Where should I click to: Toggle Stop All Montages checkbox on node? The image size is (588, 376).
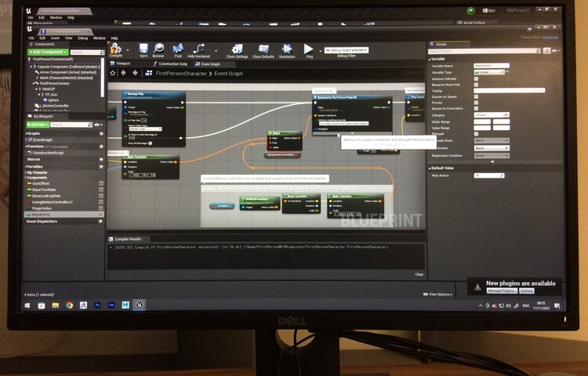tap(150, 143)
